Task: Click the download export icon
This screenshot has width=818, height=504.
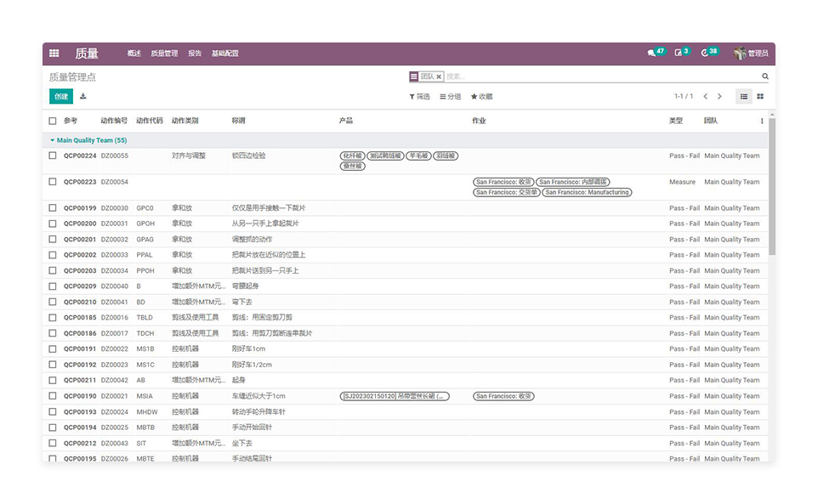Action: (x=83, y=97)
